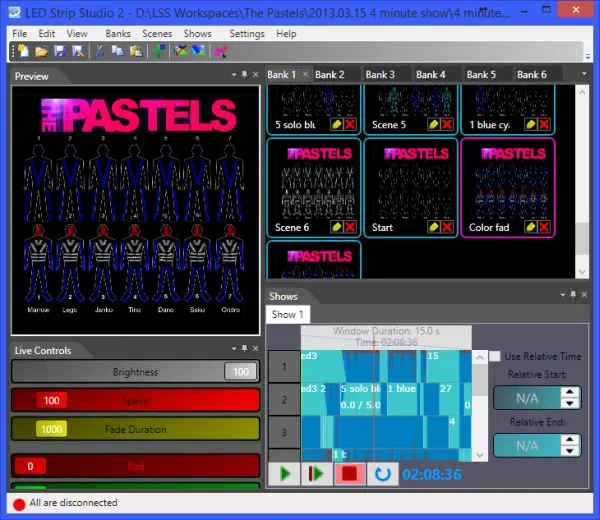Toggle the pin on the Shows panel

tap(573, 295)
